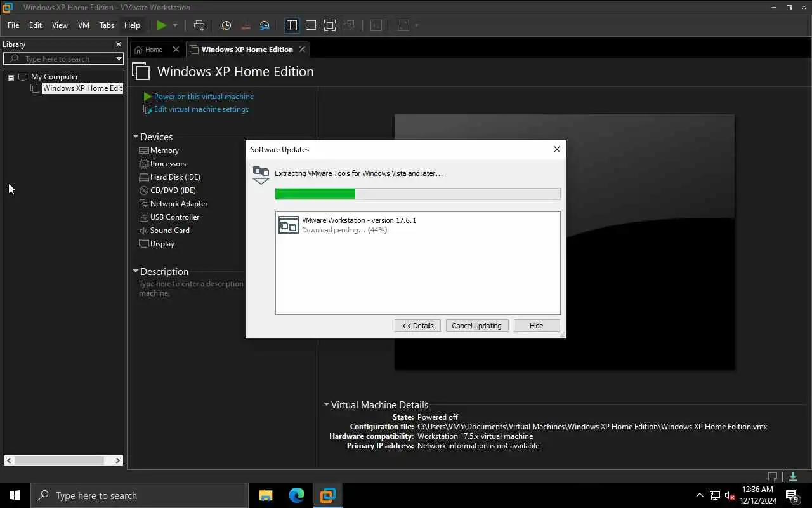Click the full screen mode toolbar icon
812x508 pixels.
click(330, 25)
